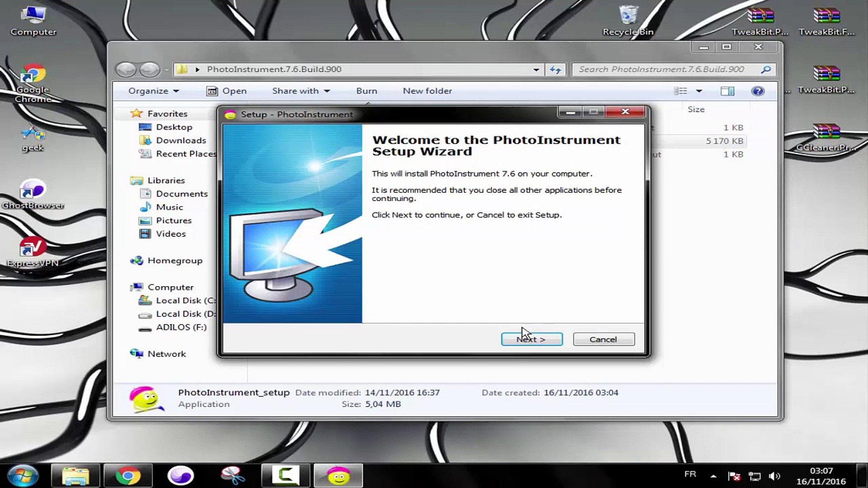The height and width of the screenshot is (488, 868).
Task: Open the geek desktop shortcut
Action: point(33,139)
